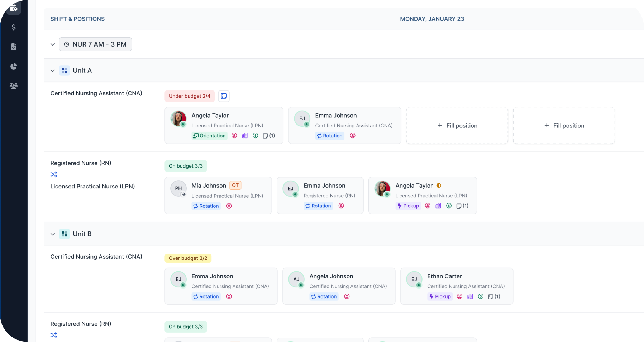Screen dimensions: 644x342
Task: Click the first Fill position button
Action: click(x=457, y=125)
